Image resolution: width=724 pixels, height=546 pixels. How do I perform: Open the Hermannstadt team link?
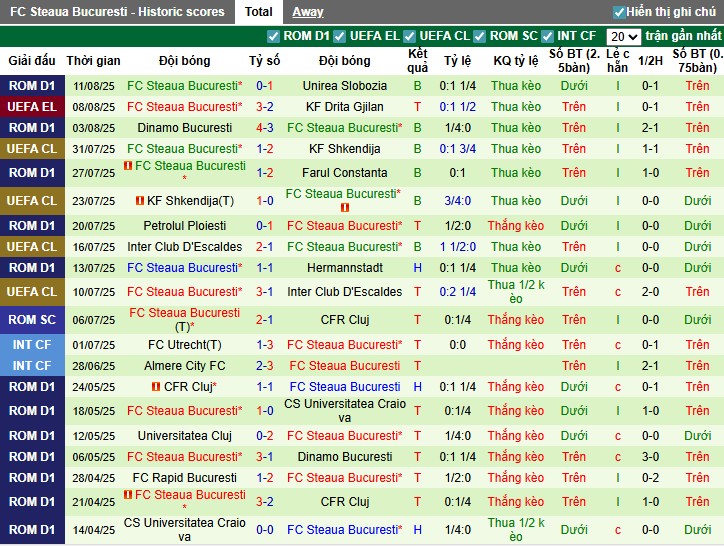click(344, 268)
